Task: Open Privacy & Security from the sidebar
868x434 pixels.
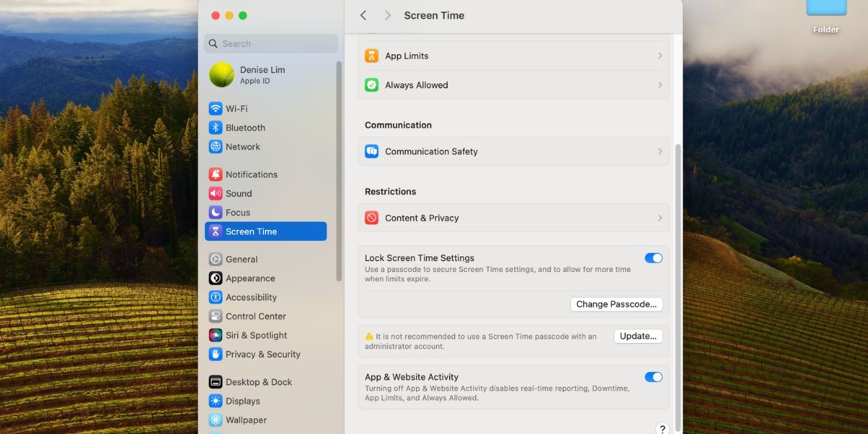Action: pyautogui.click(x=263, y=354)
